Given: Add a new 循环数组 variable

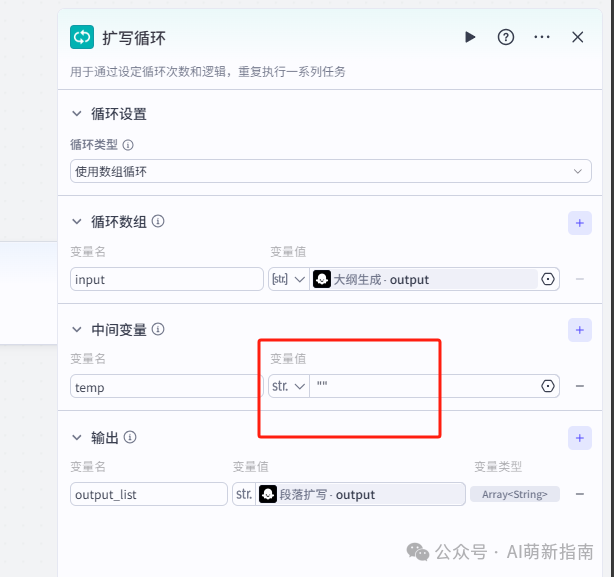Looking at the screenshot, I should (x=580, y=223).
